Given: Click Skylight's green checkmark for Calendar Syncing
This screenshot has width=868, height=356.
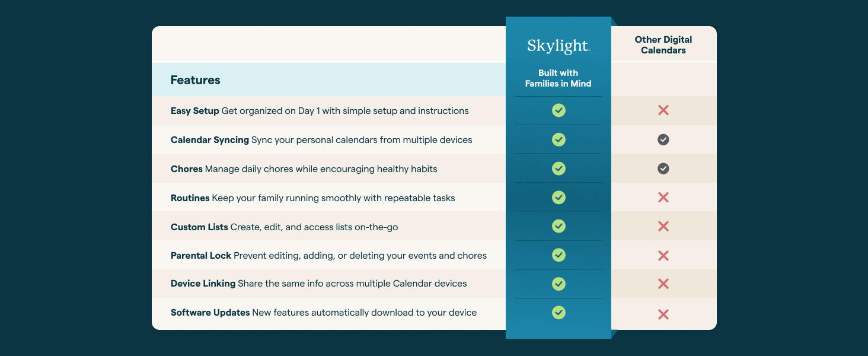Looking at the screenshot, I should 559,139.
